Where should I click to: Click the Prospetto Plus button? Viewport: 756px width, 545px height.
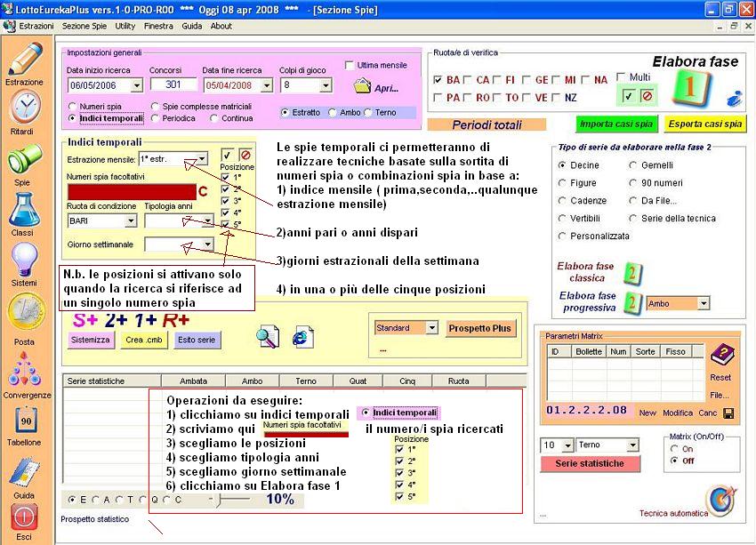[x=479, y=328]
